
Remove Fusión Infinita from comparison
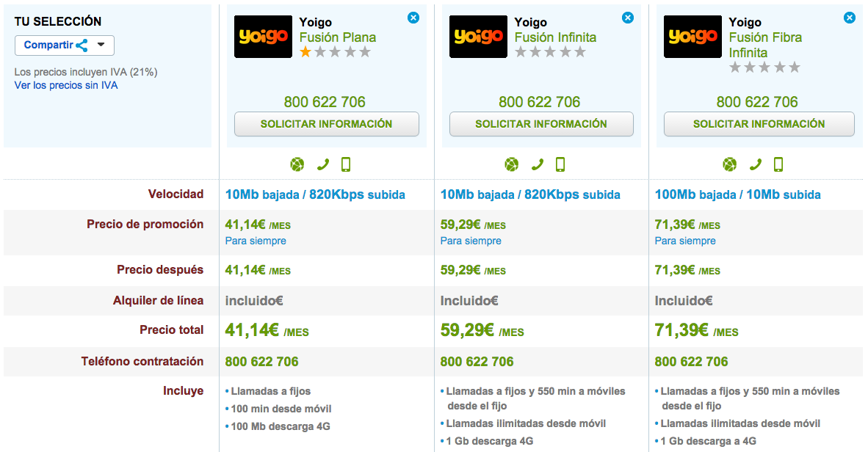[628, 18]
